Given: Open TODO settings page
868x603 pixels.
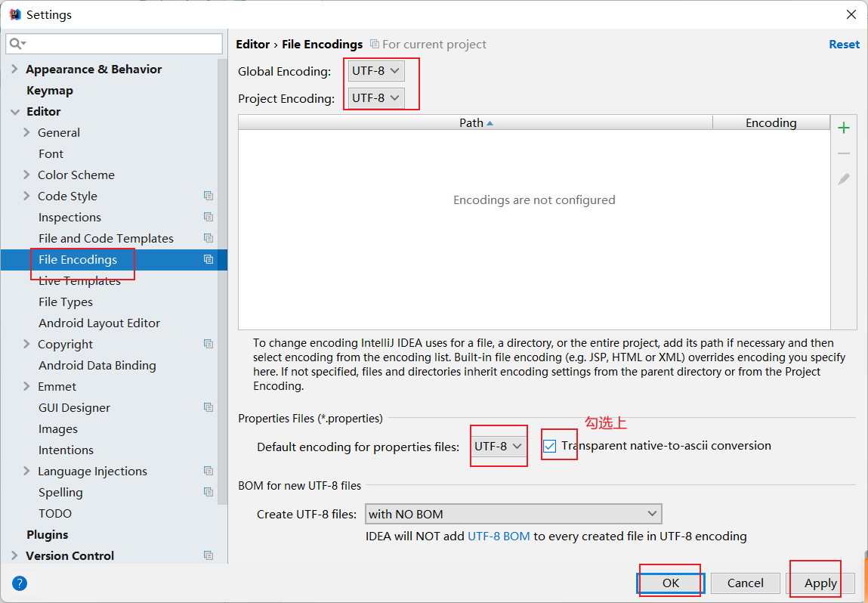Looking at the screenshot, I should [x=55, y=513].
